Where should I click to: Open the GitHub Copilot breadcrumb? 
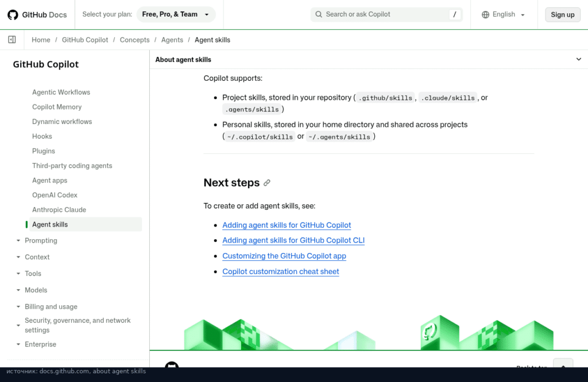pyautogui.click(x=85, y=40)
